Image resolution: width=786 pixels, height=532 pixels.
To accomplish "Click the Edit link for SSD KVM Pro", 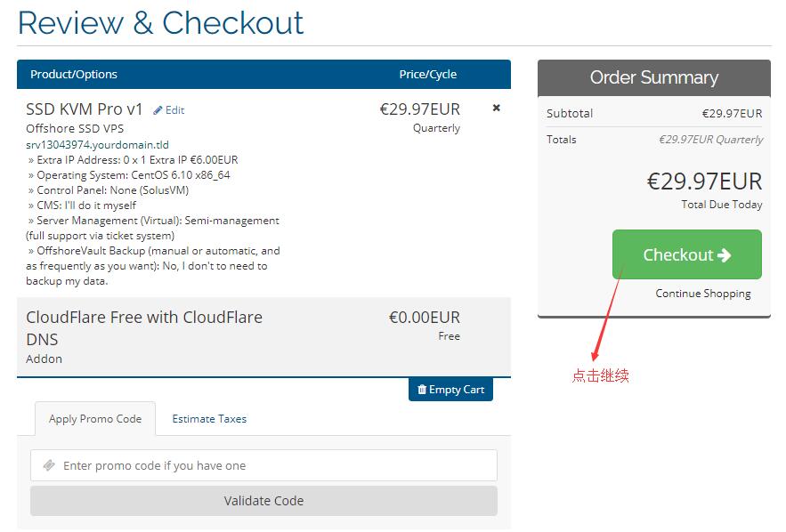I will tap(169, 110).
